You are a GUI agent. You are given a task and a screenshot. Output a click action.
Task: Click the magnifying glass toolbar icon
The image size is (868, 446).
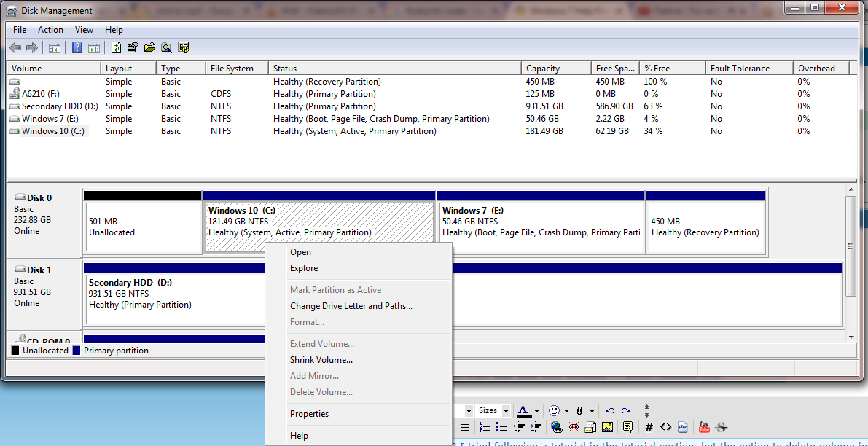point(166,48)
